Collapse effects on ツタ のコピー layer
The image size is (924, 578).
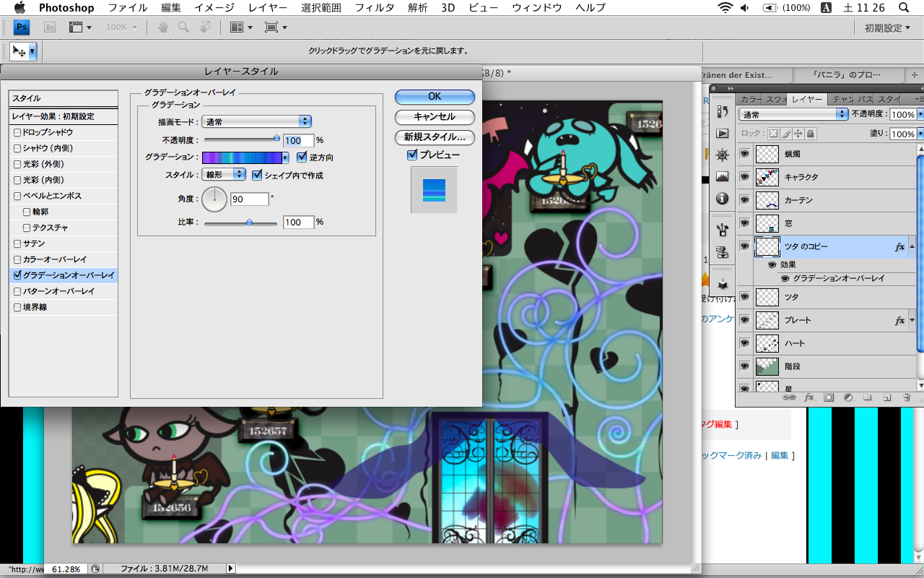tap(912, 246)
